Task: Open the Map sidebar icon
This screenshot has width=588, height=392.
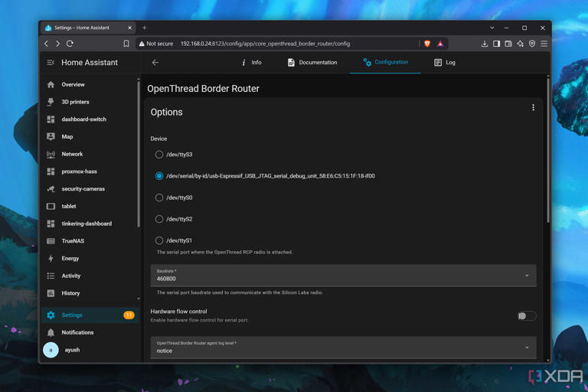Action: [51, 136]
